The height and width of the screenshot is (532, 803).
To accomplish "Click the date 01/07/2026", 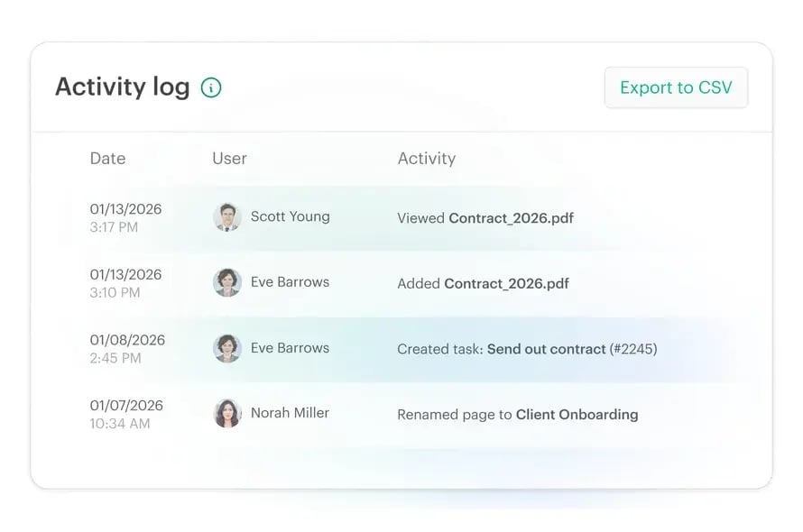I will tap(126, 406).
